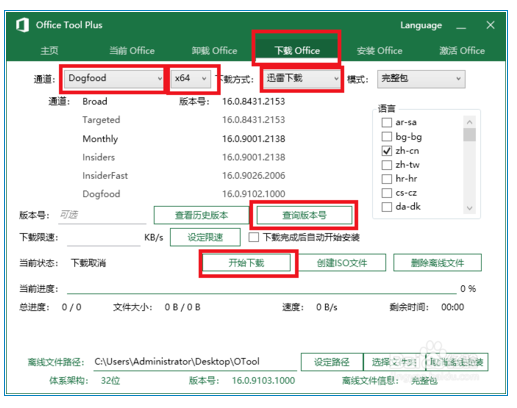Click the language list scrollbar thumb

tap(469, 135)
